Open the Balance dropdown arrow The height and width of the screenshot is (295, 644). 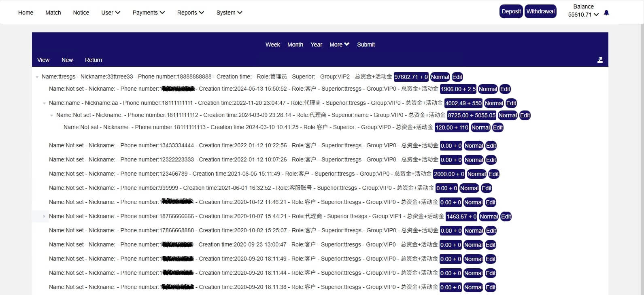tap(596, 15)
